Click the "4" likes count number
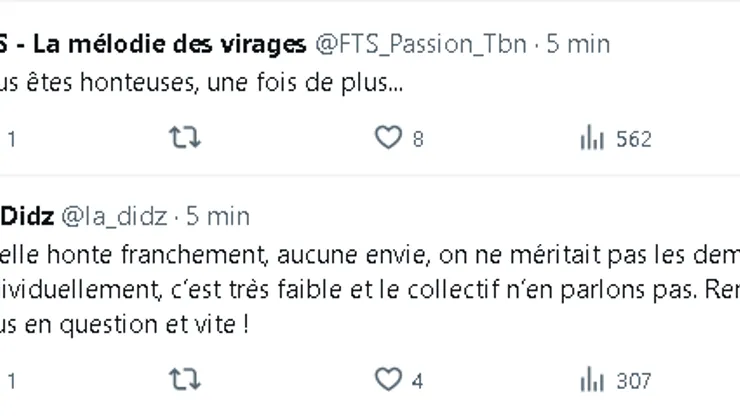The image size is (740, 416). (418, 381)
